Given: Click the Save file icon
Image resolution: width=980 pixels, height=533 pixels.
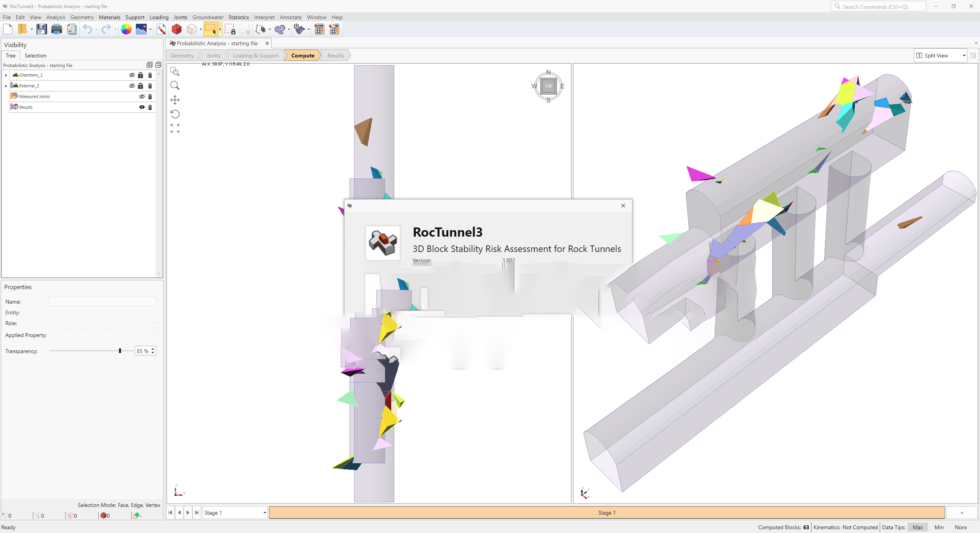Looking at the screenshot, I should (x=41, y=29).
